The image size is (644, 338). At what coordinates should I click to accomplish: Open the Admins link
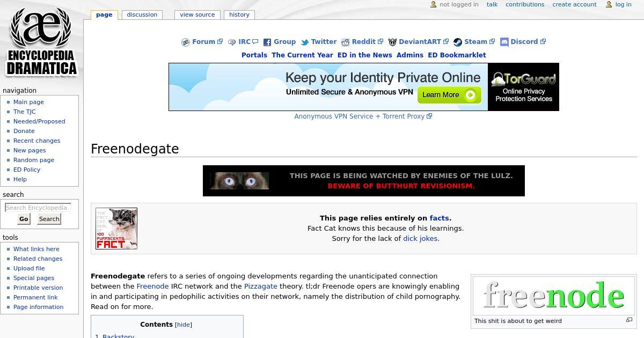tap(410, 55)
